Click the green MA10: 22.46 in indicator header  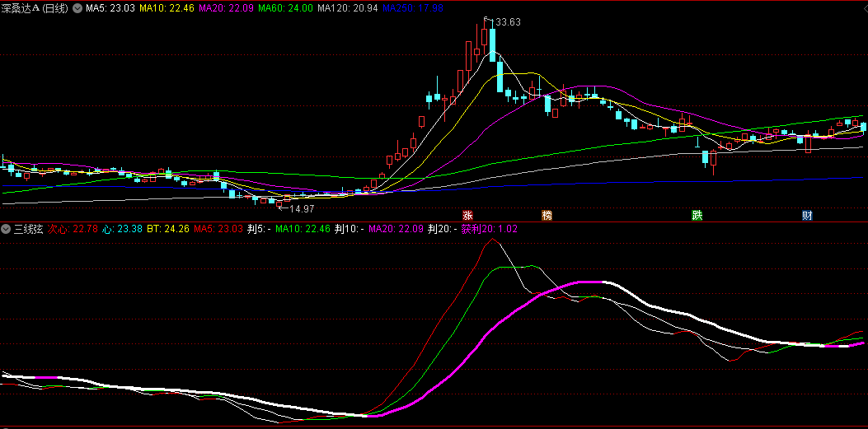[303, 228]
